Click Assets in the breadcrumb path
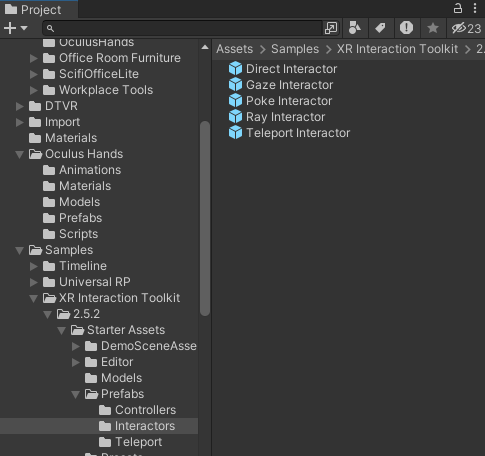 point(235,49)
